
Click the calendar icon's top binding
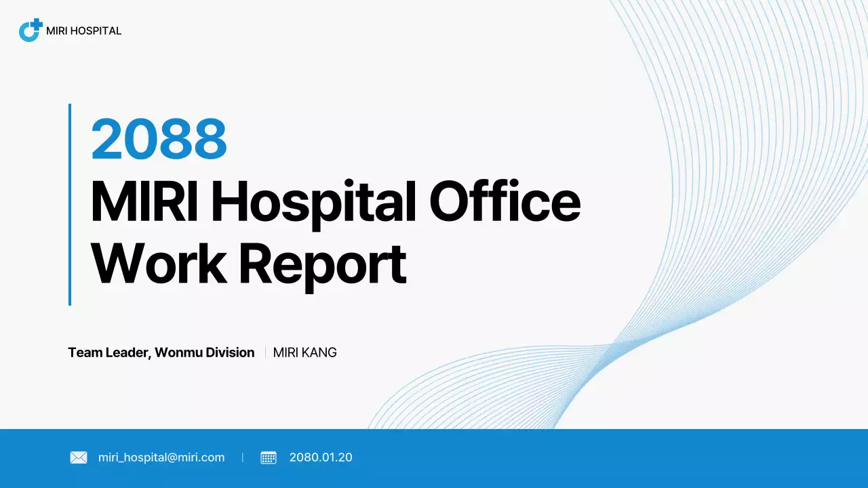(x=269, y=453)
